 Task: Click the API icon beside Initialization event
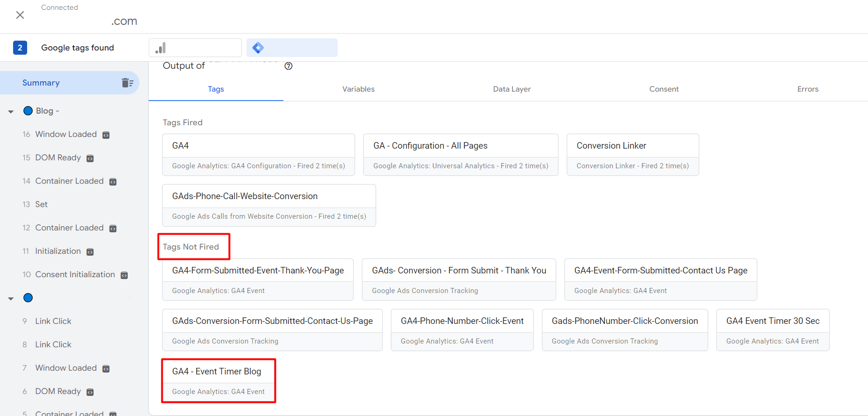pyautogui.click(x=90, y=252)
